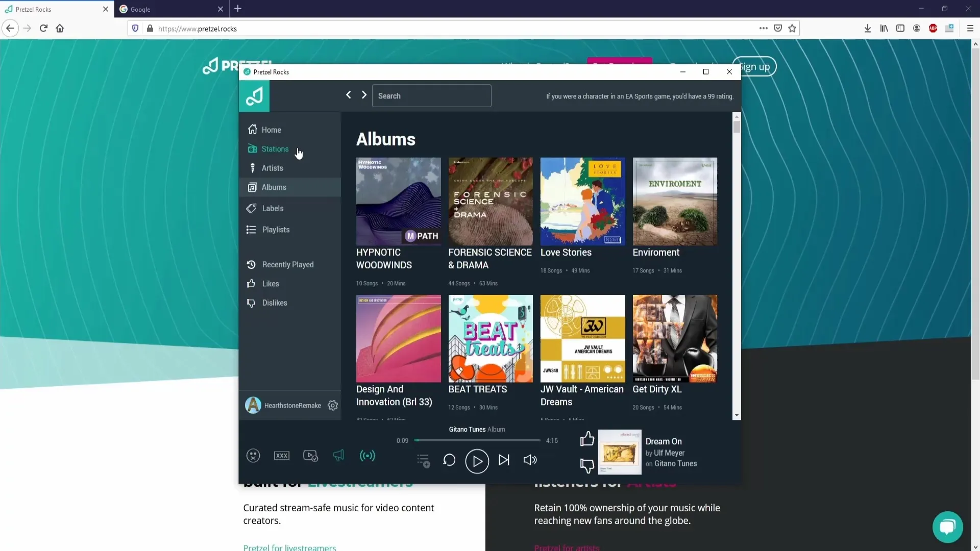Select the Albums sidebar item
This screenshot has height=551, width=980.
coord(289,187)
